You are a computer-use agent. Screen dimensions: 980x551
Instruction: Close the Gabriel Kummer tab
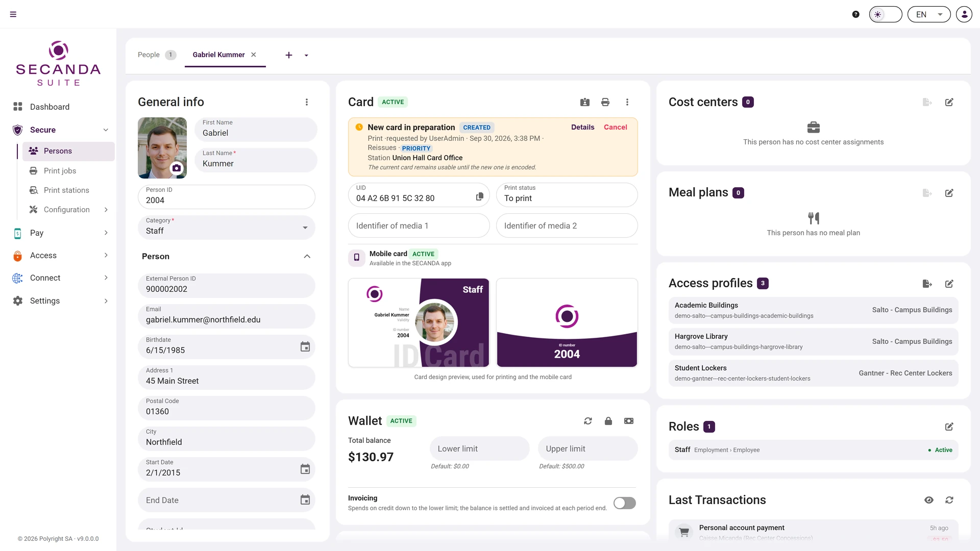click(x=254, y=55)
